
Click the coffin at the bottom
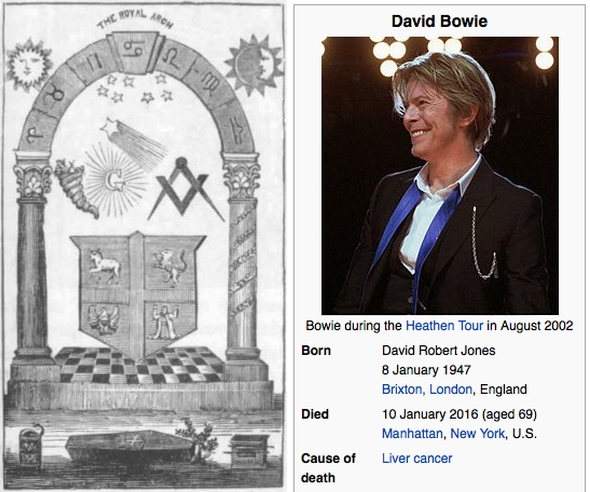click(x=130, y=448)
